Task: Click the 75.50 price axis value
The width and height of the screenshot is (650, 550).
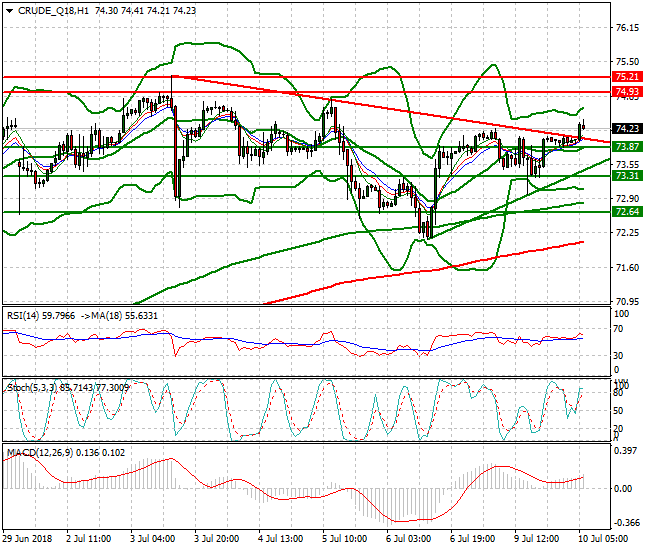Action: pos(627,62)
